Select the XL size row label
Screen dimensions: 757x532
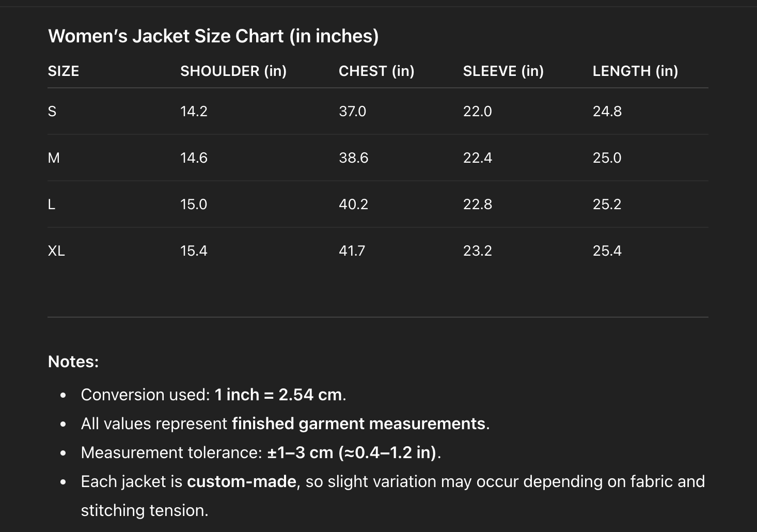56,251
